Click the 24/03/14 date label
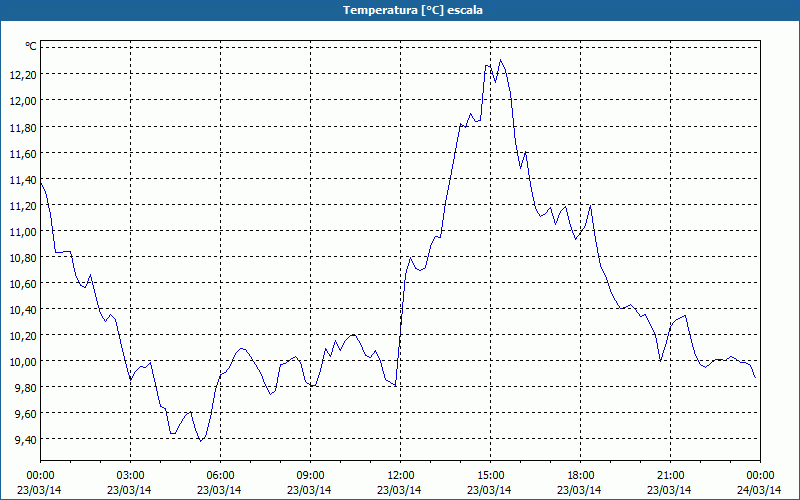This screenshot has height=500, width=800. pos(759,490)
